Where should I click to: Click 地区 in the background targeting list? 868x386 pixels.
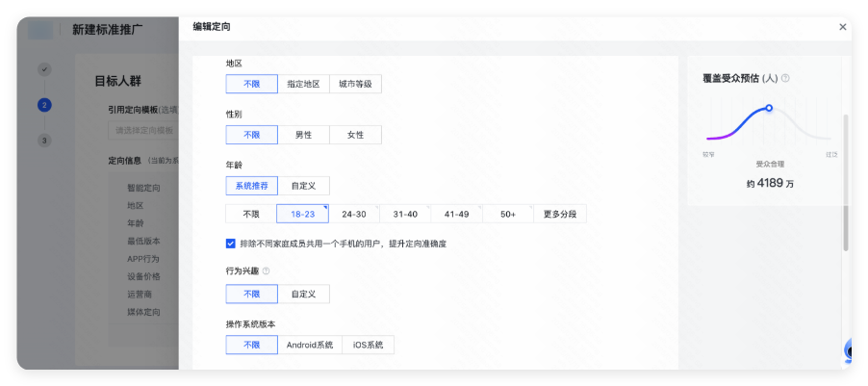(136, 205)
